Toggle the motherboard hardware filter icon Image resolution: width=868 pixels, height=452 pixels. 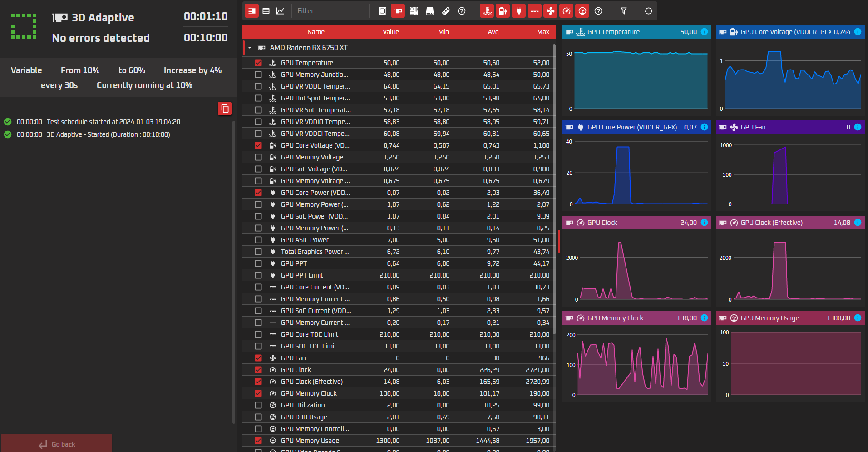(x=414, y=11)
